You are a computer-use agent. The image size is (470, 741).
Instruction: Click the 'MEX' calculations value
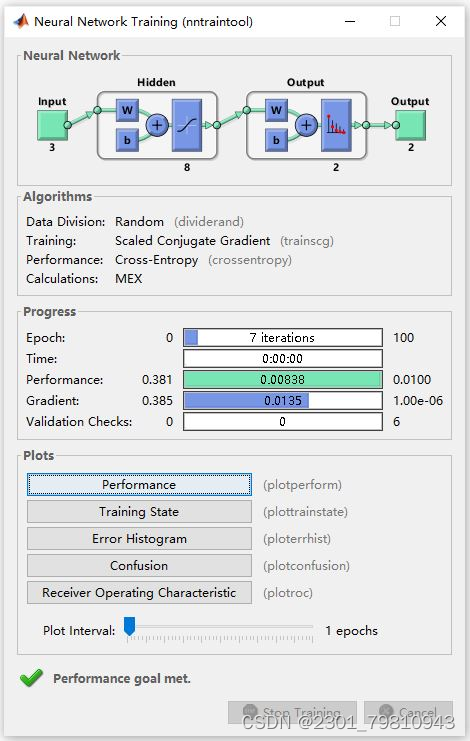pyautogui.click(x=128, y=279)
